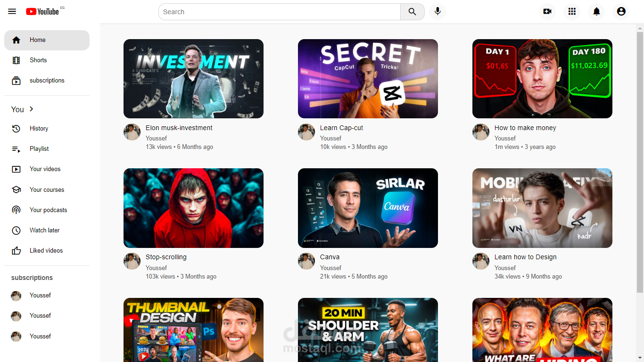Click the 'Liked videos' label
Screen dimensions: 644x362
(46, 251)
